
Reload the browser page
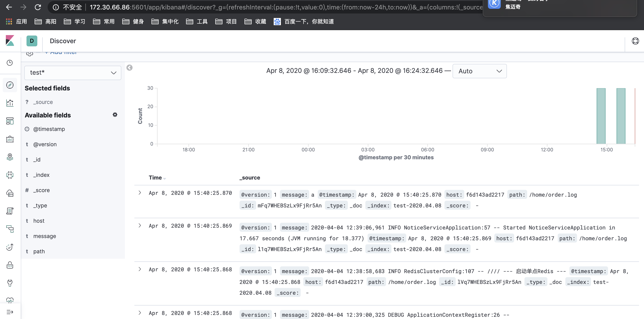point(38,7)
